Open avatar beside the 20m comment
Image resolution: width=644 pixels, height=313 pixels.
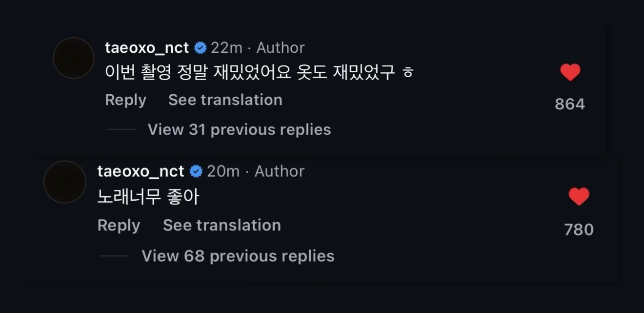65,182
